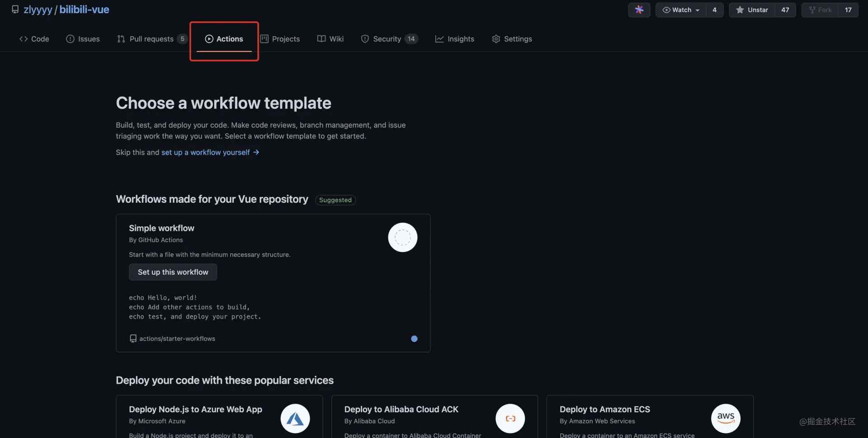View the 17 forks count

848,10
